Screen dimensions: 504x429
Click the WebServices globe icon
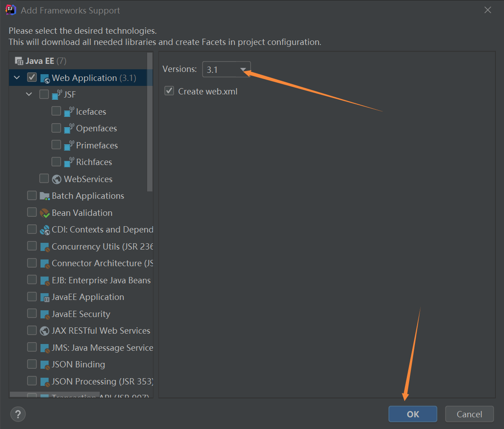pyautogui.click(x=57, y=179)
